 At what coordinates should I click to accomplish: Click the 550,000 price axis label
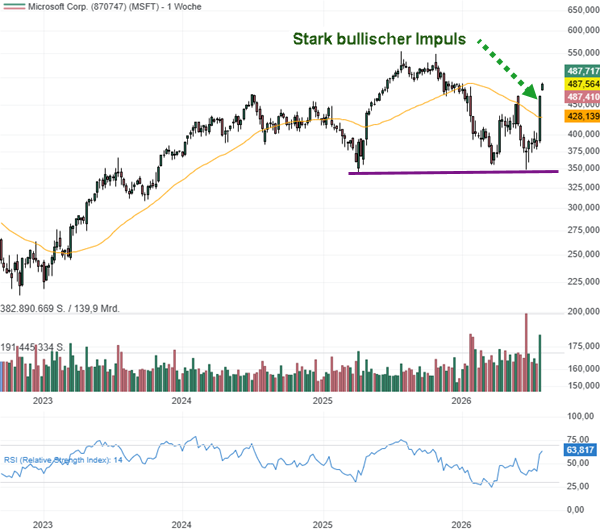pyautogui.click(x=584, y=52)
